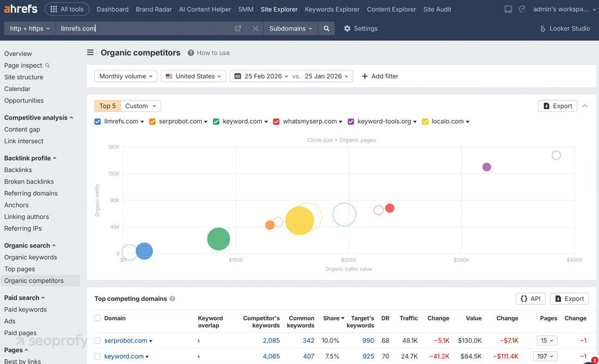Image resolution: width=599 pixels, height=364 pixels.
Task: Click the API button
Action: coord(531,299)
